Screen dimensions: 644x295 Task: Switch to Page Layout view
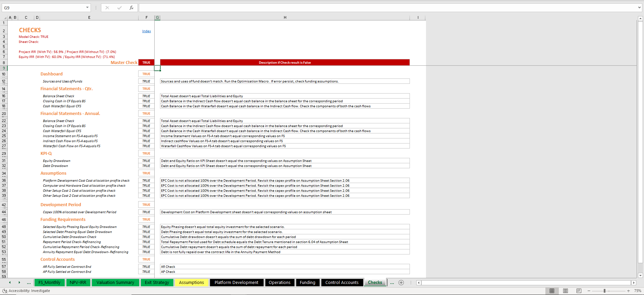565,291
